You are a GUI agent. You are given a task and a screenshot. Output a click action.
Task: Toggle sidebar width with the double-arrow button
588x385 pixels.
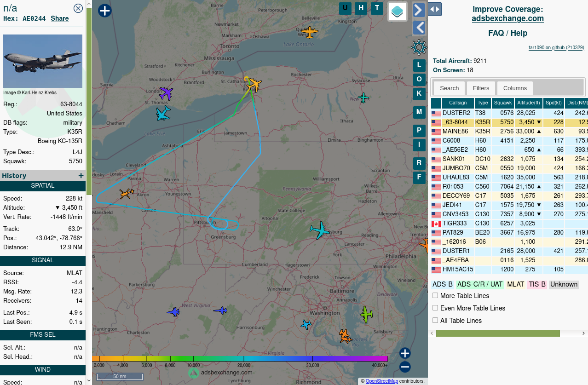click(435, 9)
